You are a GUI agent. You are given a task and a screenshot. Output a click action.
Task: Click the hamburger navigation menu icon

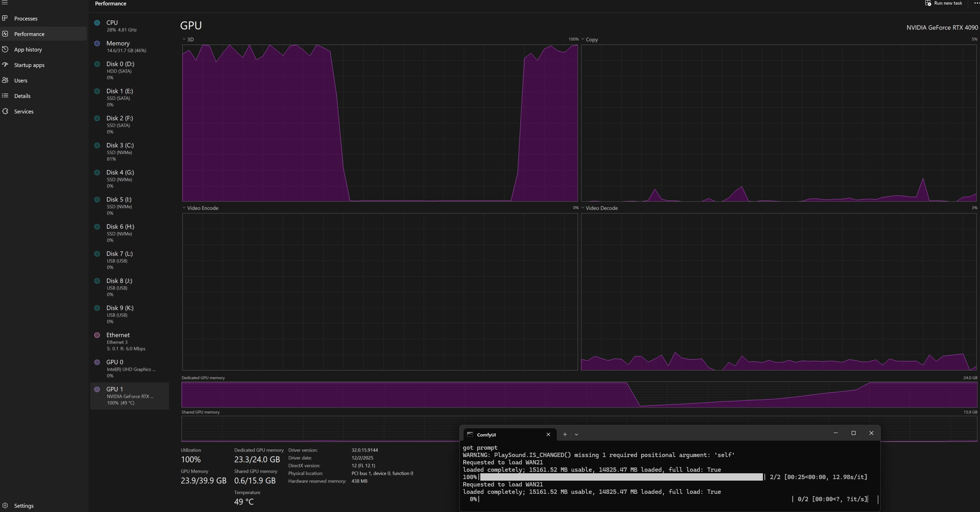pyautogui.click(x=5, y=3)
